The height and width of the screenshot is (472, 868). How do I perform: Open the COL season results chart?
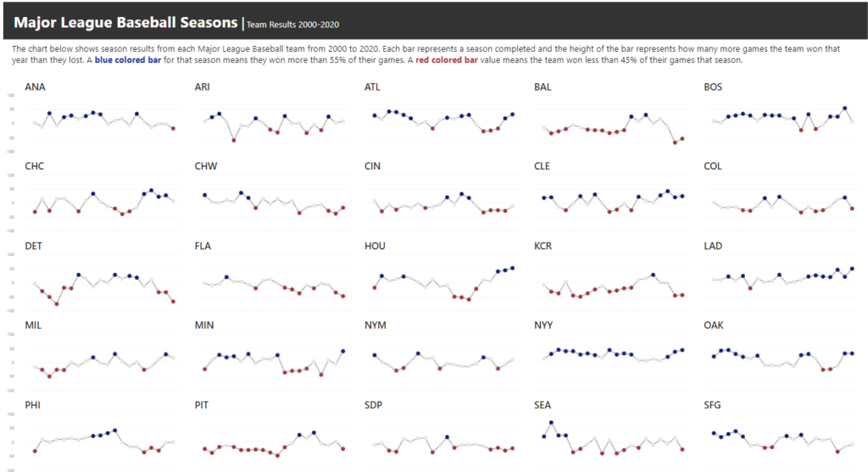tap(782, 203)
